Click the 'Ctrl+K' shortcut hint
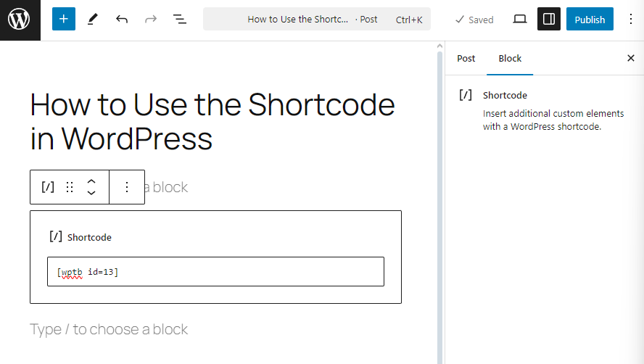The height and width of the screenshot is (364, 644). 408,20
